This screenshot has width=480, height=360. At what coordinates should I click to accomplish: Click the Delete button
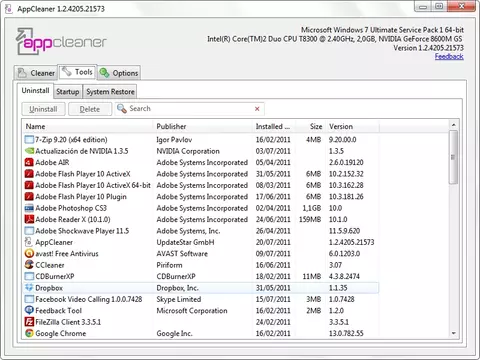coord(90,109)
